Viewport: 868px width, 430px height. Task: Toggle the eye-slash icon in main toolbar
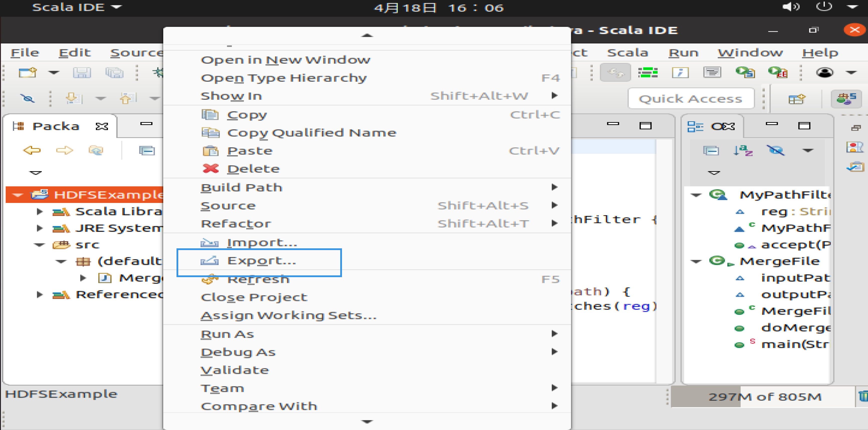click(28, 98)
